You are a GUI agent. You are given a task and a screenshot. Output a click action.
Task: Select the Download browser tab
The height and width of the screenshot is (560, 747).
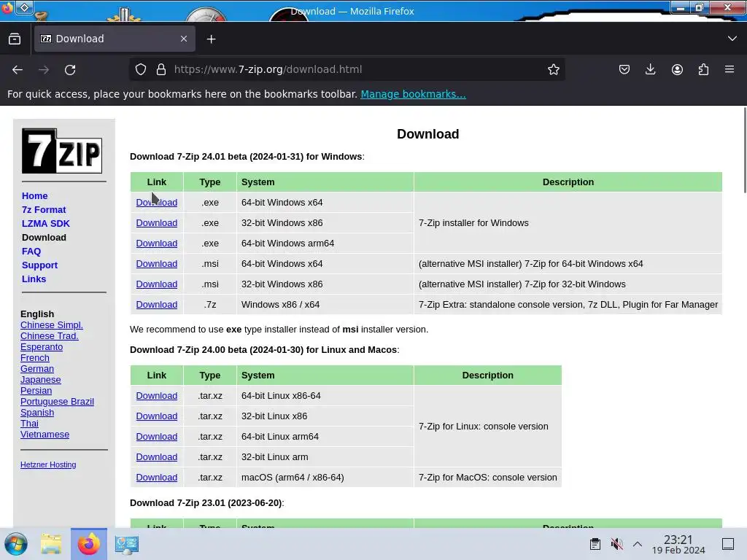(x=115, y=39)
